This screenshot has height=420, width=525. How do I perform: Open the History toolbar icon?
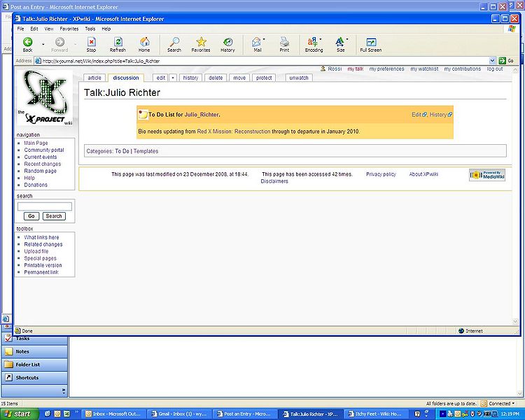(227, 45)
